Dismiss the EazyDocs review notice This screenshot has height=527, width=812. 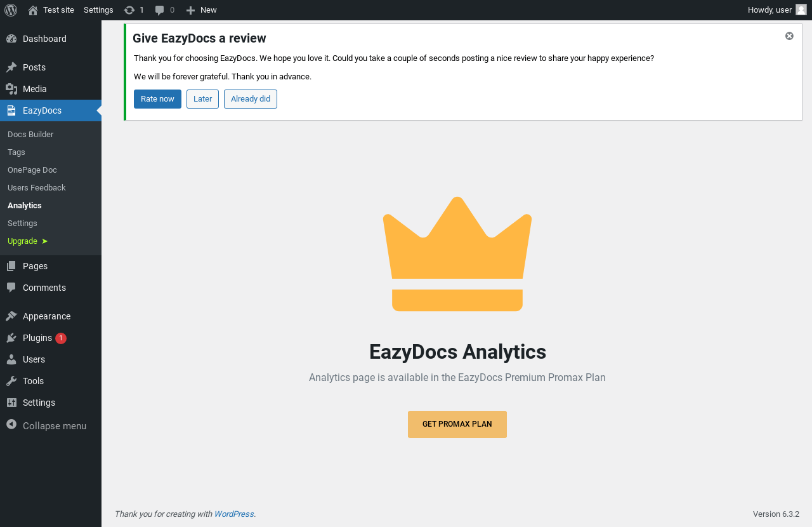(x=789, y=36)
